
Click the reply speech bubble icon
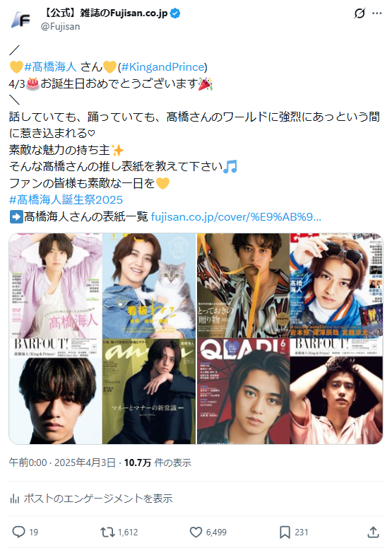pyautogui.click(x=18, y=532)
